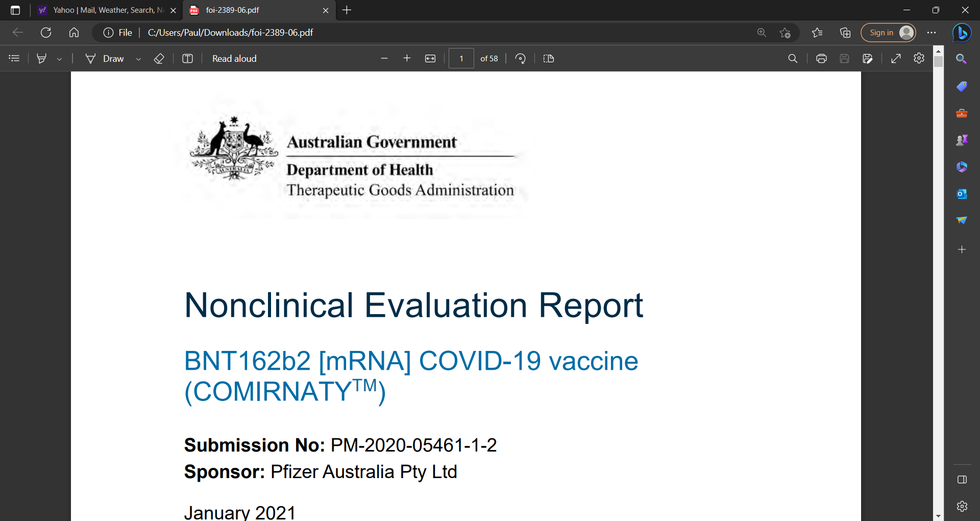The height and width of the screenshot is (521, 980).
Task: Click the Add text tool icon
Action: [x=187, y=59]
